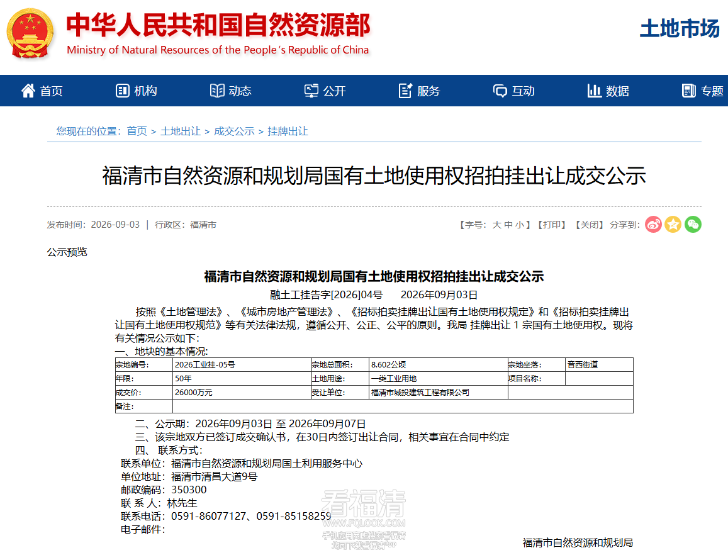Click the 打印 print button
The image size is (728, 560).
click(552, 225)
